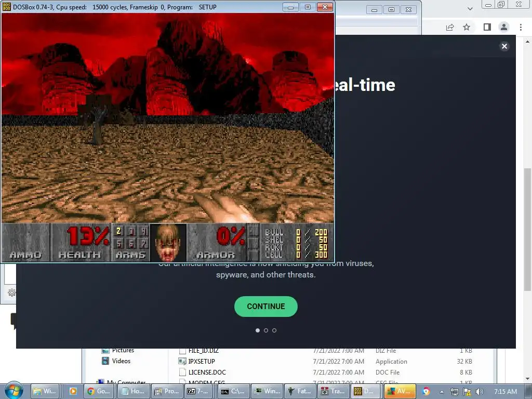This screenshot has width=532, height=399.
Task: Open the Windows Start orb
Action: coord(14,391)
